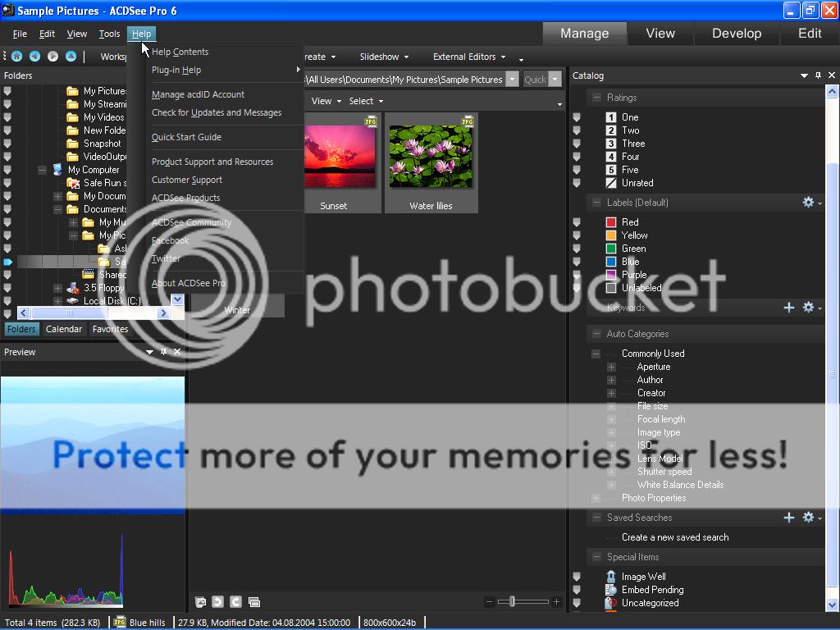The height and width of the screenshot is (630, 840).
Task: Toggle Easy-Select indicator for Green label
Action: pyautogui.click(x=577, y=248)
